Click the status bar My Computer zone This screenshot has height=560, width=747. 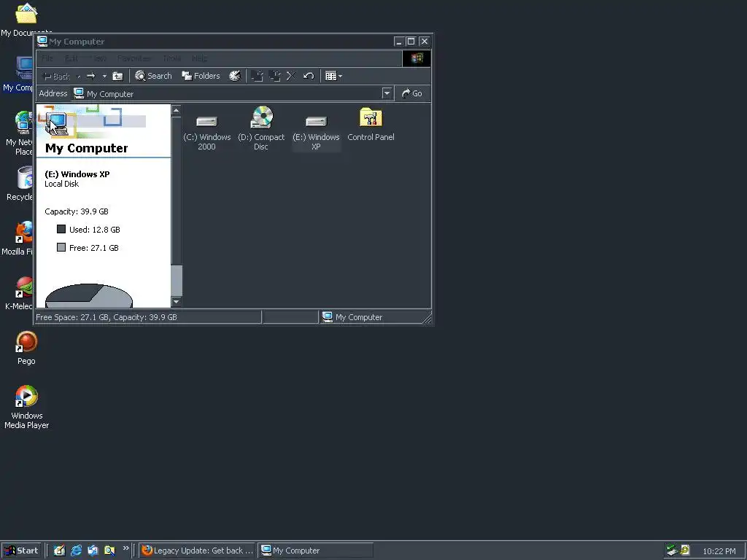[374, 317]
